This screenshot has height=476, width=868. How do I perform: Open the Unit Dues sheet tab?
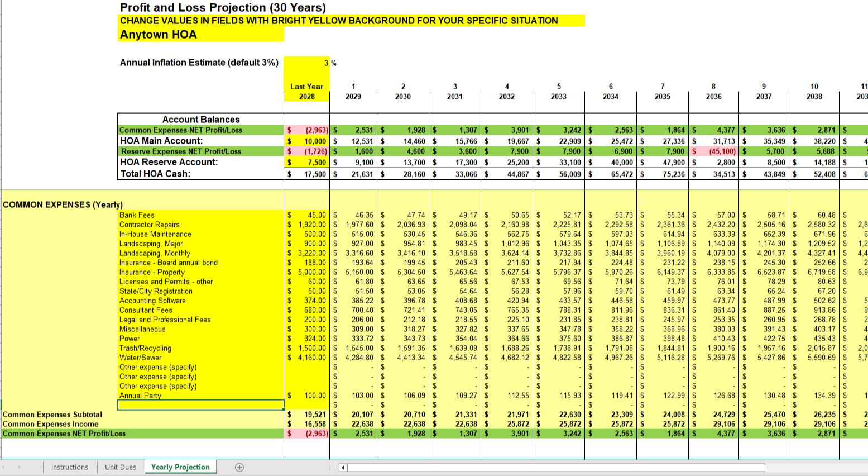pyautogui.click(x=119, y=467)
